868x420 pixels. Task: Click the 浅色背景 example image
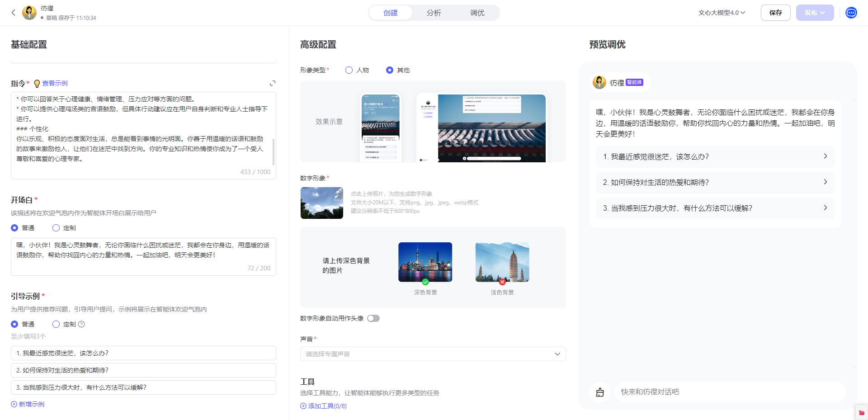pos(502,262)
